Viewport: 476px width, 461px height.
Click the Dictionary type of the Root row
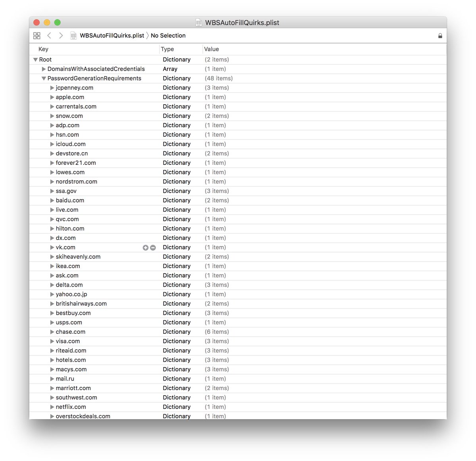point(177,60)
